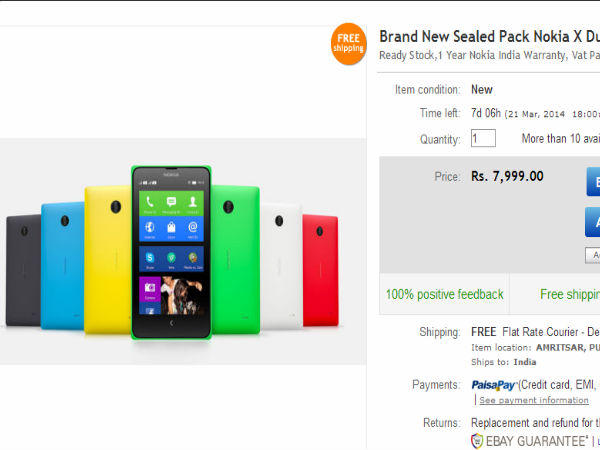The width and height of the screenshot is (600, 450).
Task: Click the second blue button below Buy
Action: click(x=593, y=222)
